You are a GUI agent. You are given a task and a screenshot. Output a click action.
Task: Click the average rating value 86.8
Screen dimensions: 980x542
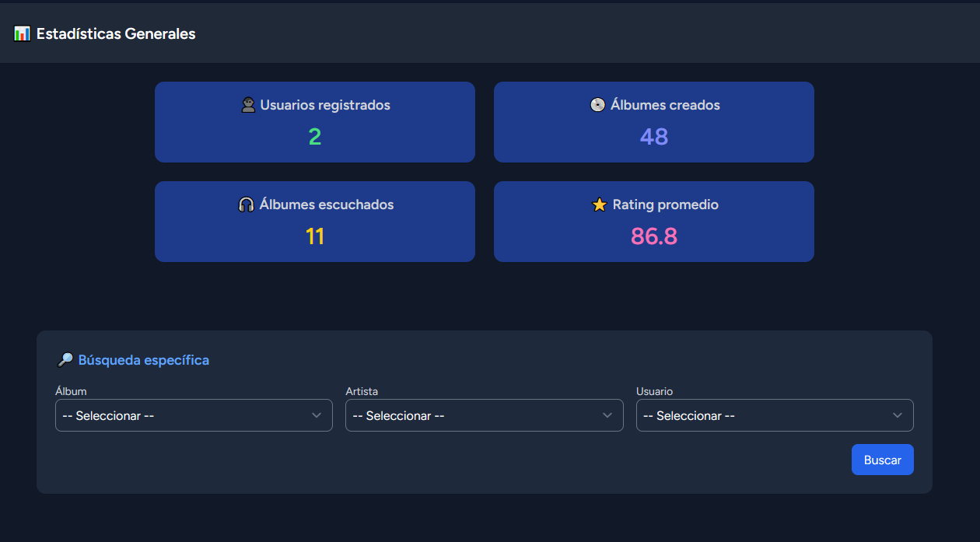tap(653, 236)
